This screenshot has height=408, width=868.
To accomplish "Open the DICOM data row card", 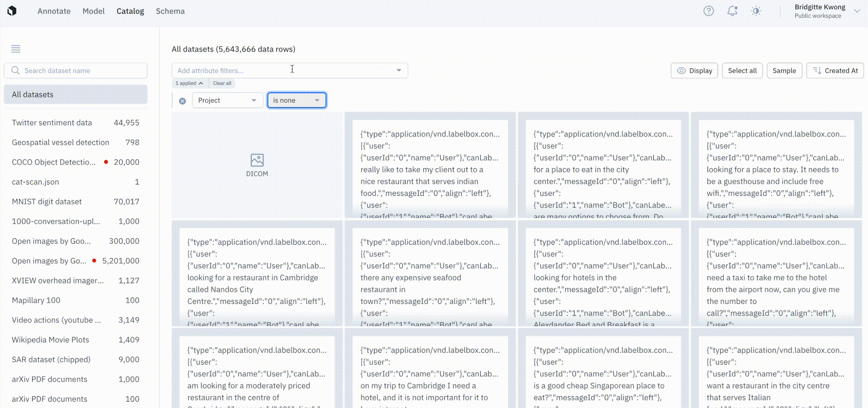I will 257,165.
